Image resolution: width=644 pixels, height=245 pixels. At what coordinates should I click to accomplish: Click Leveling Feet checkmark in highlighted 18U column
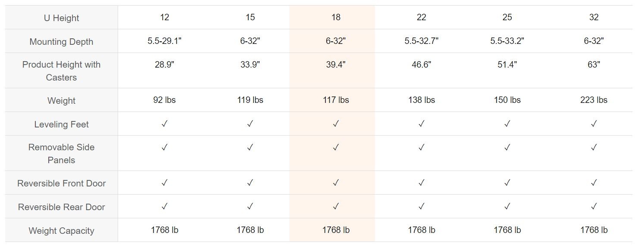click(x=336, y=124)
